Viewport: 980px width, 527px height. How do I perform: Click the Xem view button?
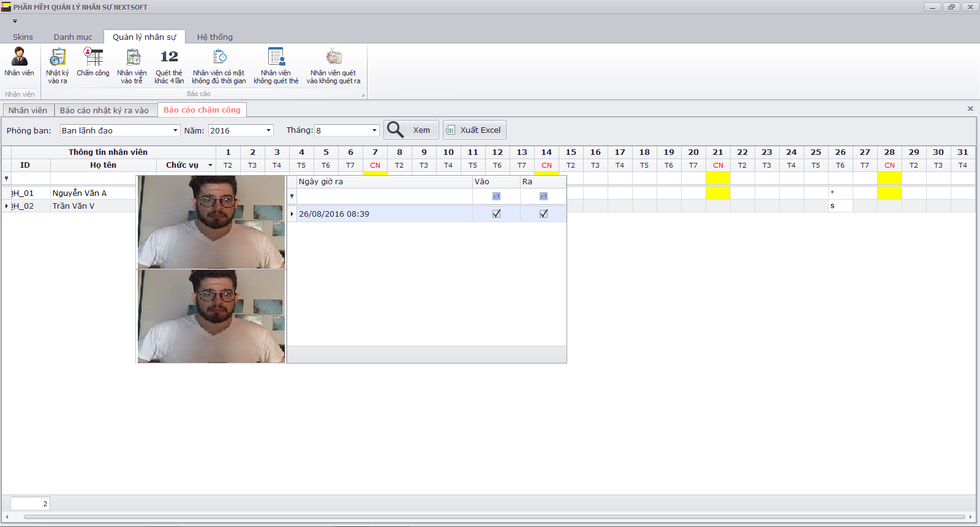(411, 130)
